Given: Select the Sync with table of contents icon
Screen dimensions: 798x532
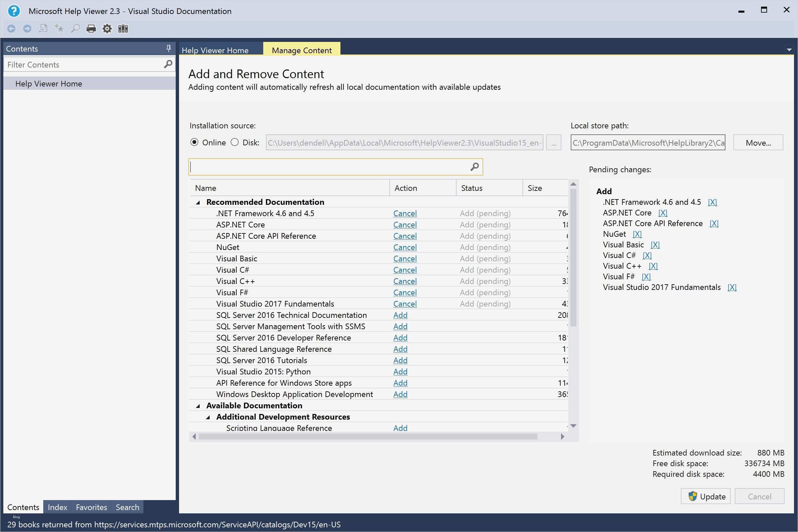Looking at the screenshot, I should (x=43, y=29).
